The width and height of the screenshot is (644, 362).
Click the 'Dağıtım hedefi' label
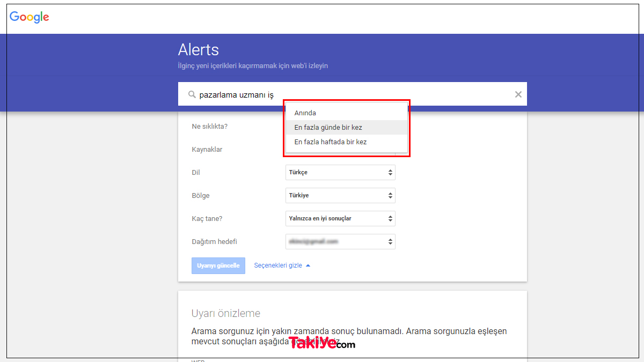coord(214,242)
